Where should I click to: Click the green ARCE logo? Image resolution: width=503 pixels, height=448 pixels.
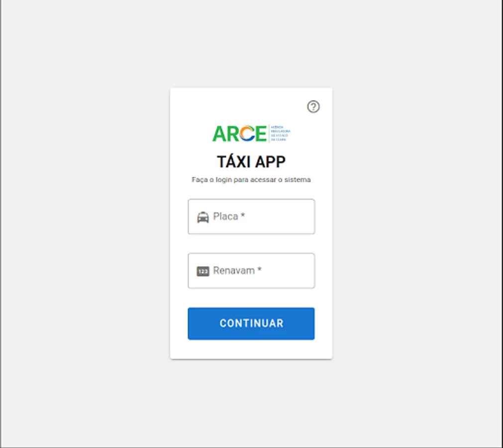tap(251, 133)
